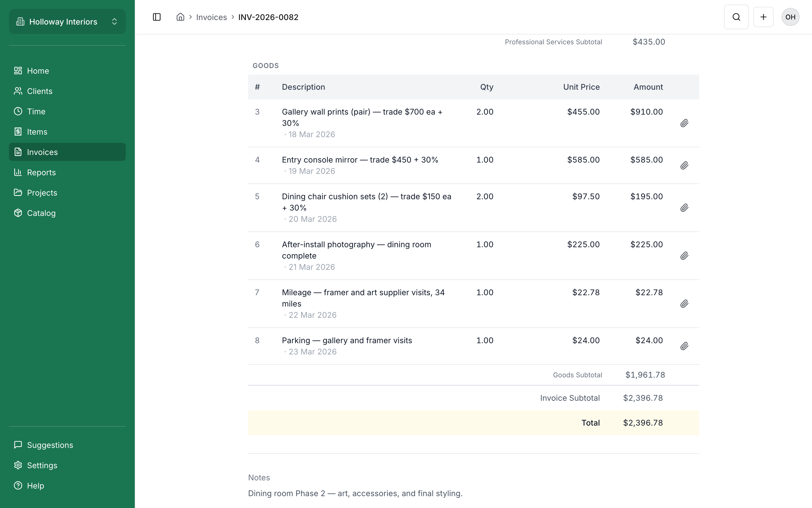812x508 pixels.
Task: Open attachment for Gallery wall prints line
Action: 684,123
